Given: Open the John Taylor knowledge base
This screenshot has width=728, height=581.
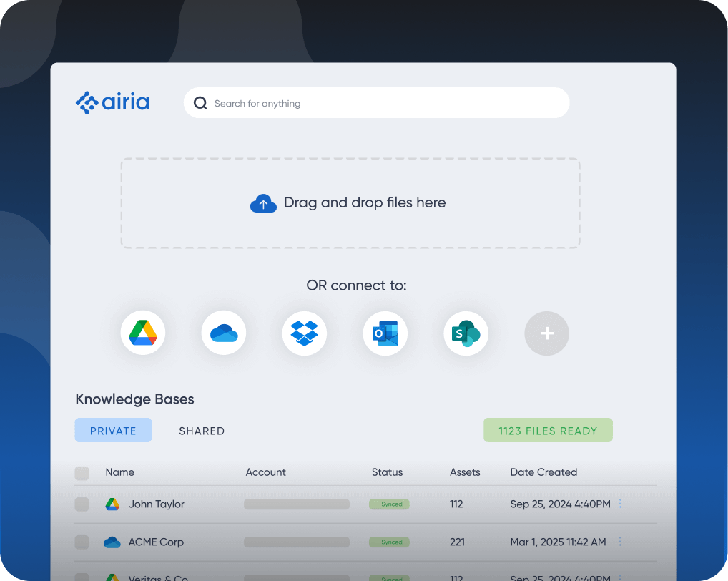Looking at the screenshot, I should (157, 504).
